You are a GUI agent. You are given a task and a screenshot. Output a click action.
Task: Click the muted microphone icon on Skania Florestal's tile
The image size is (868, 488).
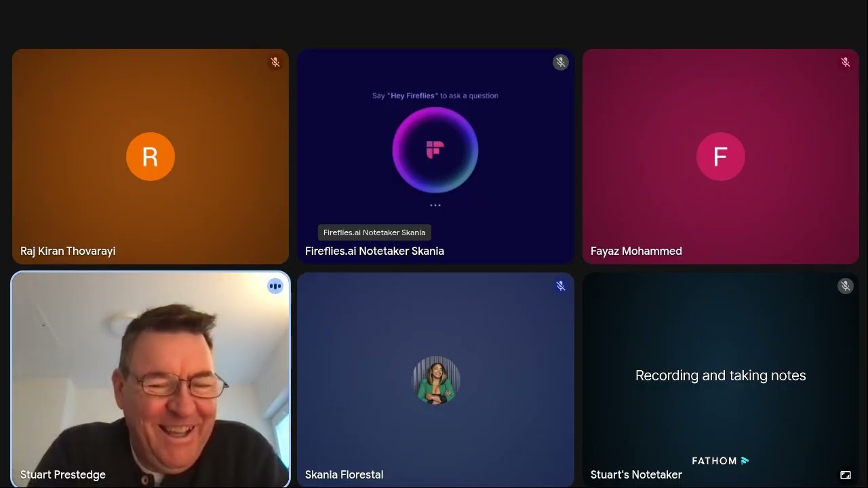[x=560, y=286]
